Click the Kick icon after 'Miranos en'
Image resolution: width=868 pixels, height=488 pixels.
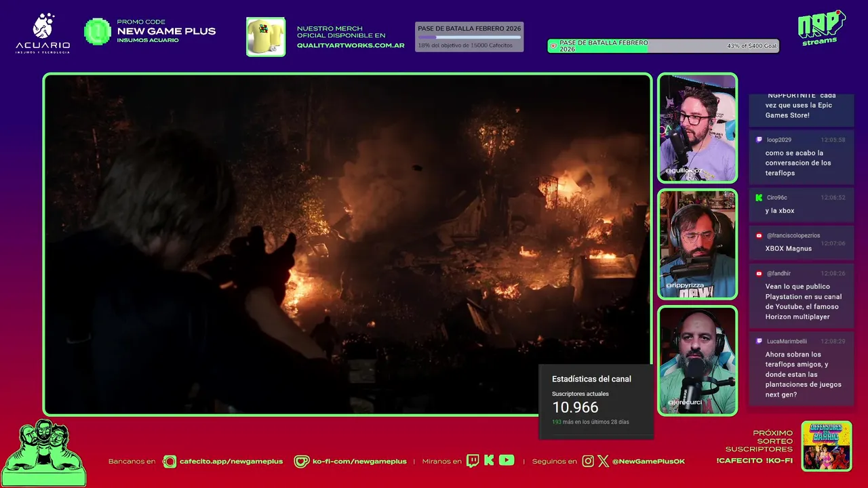489,461
